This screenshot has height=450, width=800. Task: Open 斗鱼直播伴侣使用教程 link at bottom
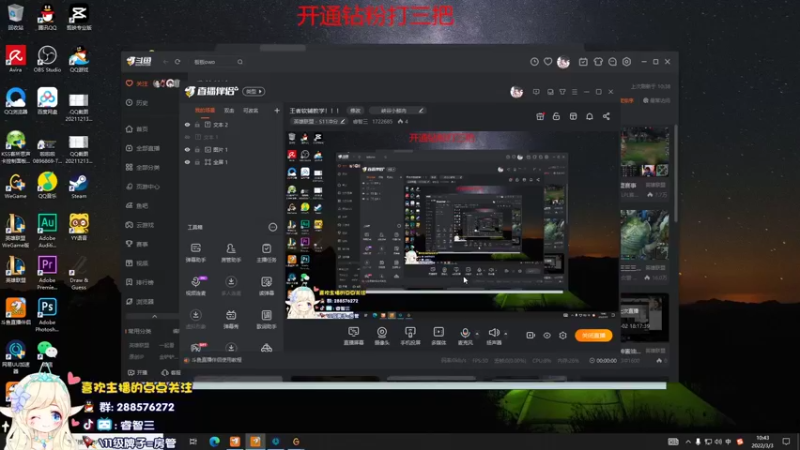(x=213, y=360)
